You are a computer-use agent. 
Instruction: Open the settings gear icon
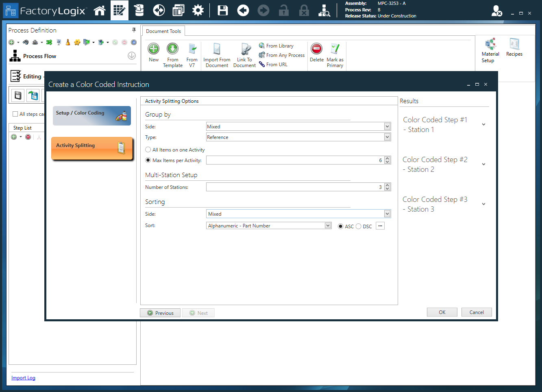[198, 11]
